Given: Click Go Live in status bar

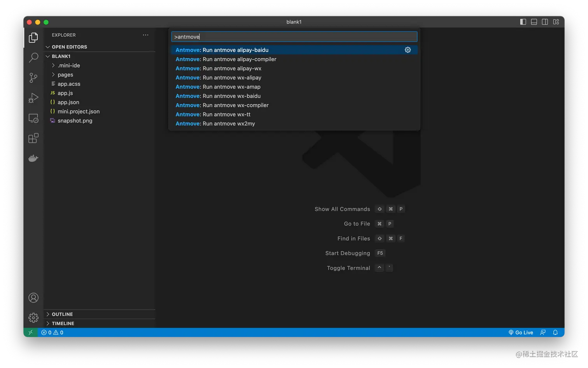Looking at the screenshot, I should pyautogui.click(x=521, y=332).
